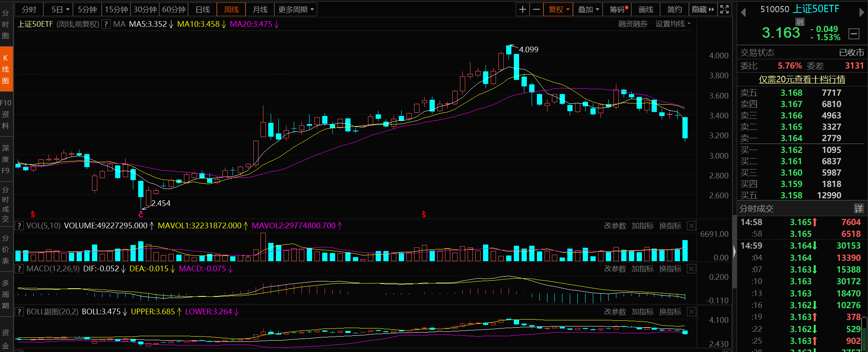The image size is (868, 352).
Task: Click 买一 price 3.162
Action: [x=791, y=150]
